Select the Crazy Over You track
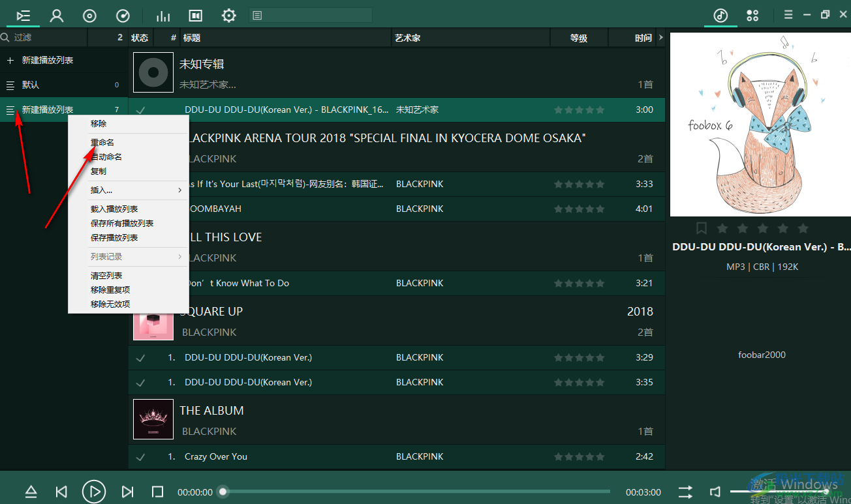The width and height of the screenshot is (851, 504). (397, 456)
